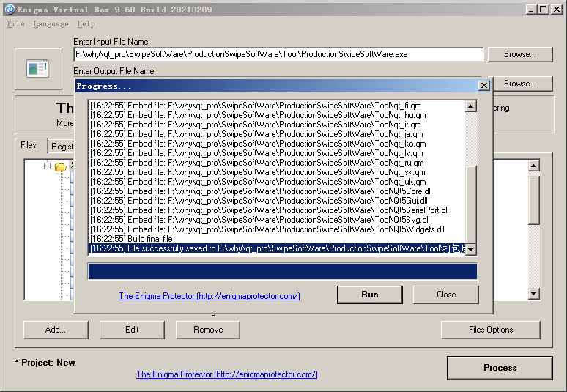Collapse the root folder in the Files tree
Image resolution: width=567 pixels, height=392 pixels.
click(x=47, y=166)
